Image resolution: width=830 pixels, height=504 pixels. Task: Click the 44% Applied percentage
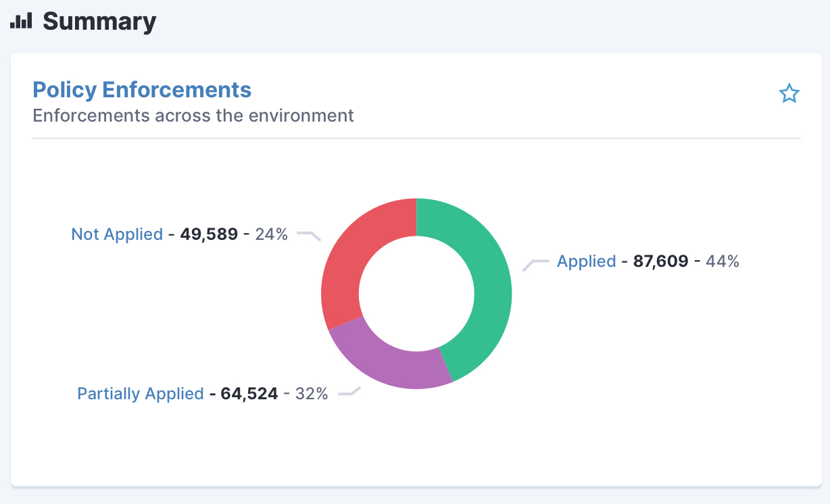click(723, 261)
